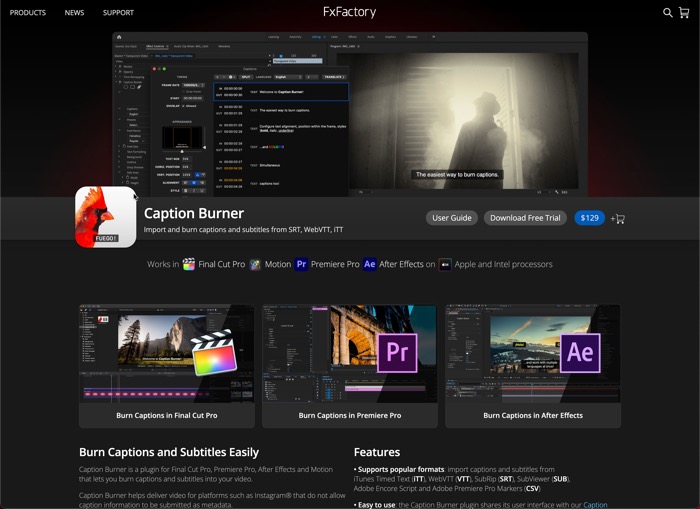Click the After Effects compatibility icon

coord(370,264)
